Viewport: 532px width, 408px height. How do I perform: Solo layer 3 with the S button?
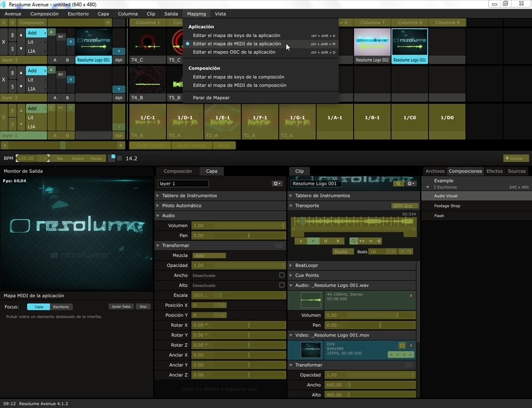(x=13, y=48)
